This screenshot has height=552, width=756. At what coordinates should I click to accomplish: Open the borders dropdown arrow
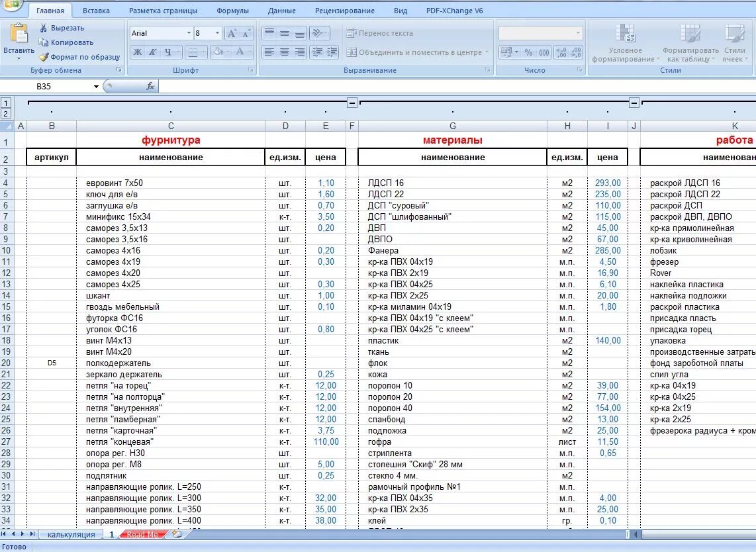pyautogui.click(x=203, y=52)
